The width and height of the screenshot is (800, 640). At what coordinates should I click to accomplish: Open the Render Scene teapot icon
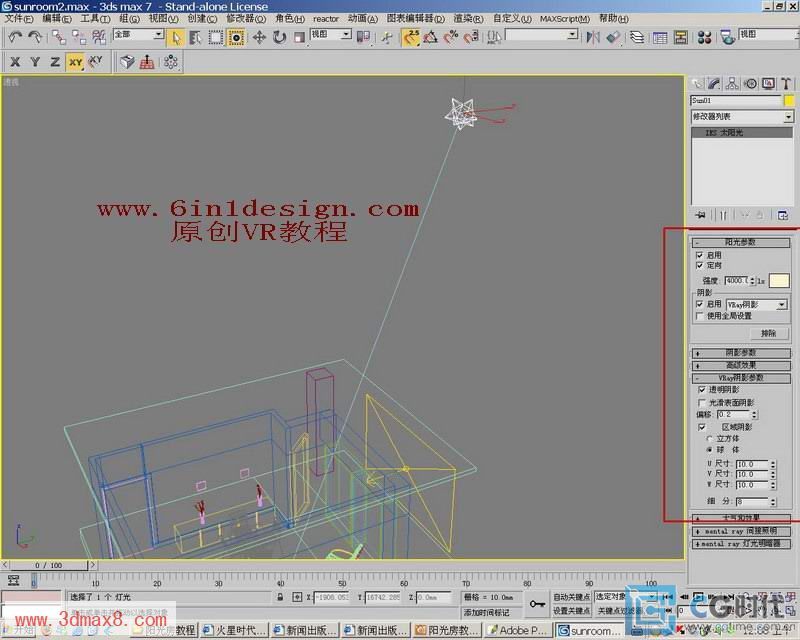[728, 37]
